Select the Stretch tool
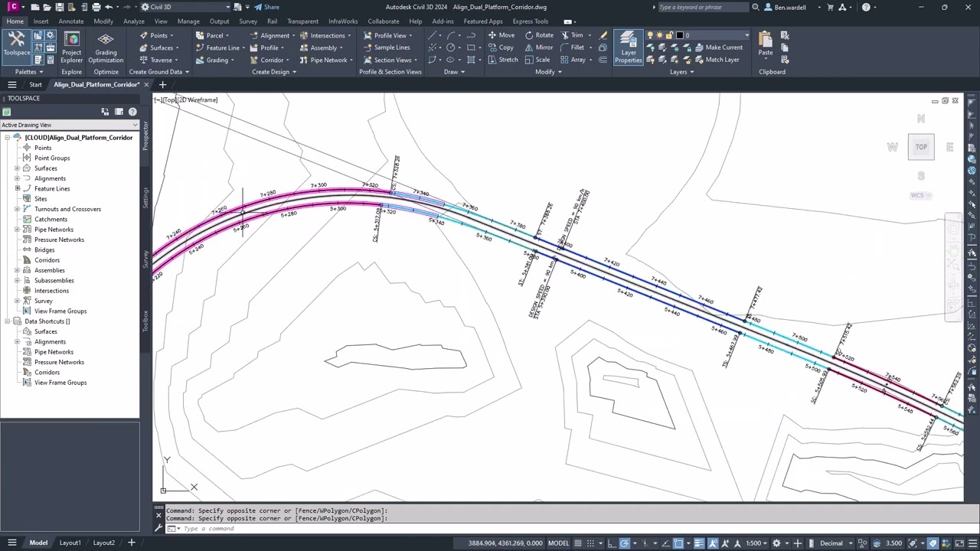This screenshot has height=551, width=980. point(502,60)
